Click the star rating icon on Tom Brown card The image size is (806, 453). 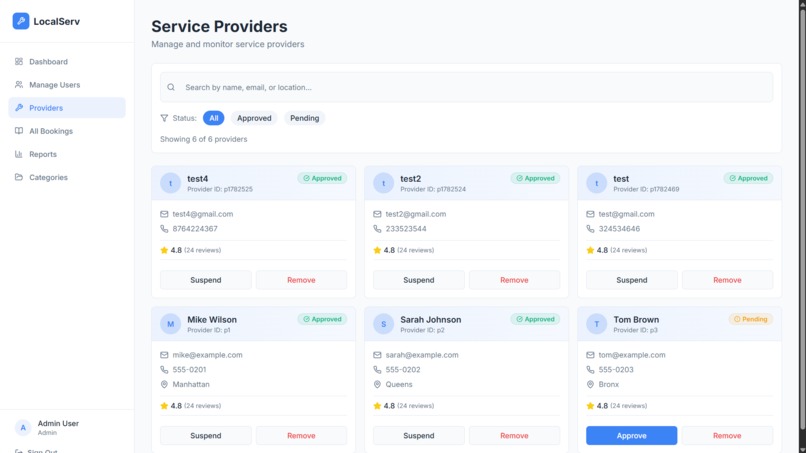pyautogui.click(x=590, y=406)
